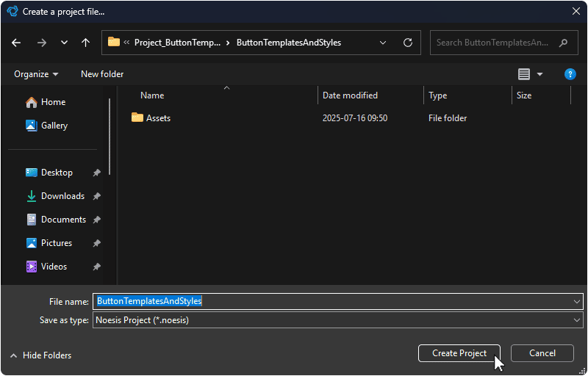This screenshot has width=588, height=376.
Task: Open Downloads in the navigation pane
Action: (x=55, y=196)
